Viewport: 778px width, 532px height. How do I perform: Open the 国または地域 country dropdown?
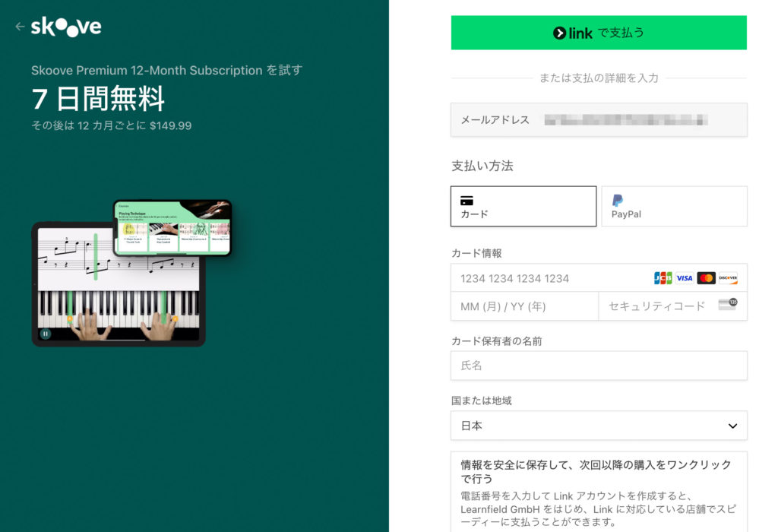pyautogui.click(x=598, y=426)
